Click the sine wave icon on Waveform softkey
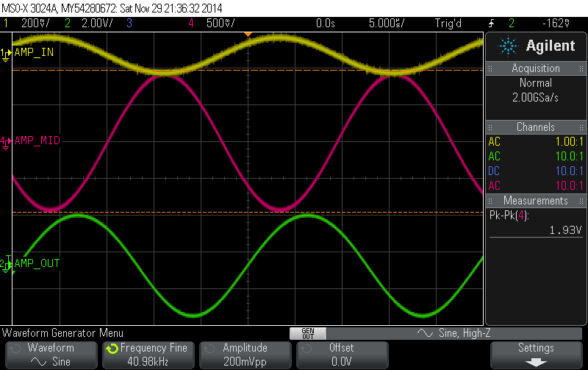 click(38, 362)
